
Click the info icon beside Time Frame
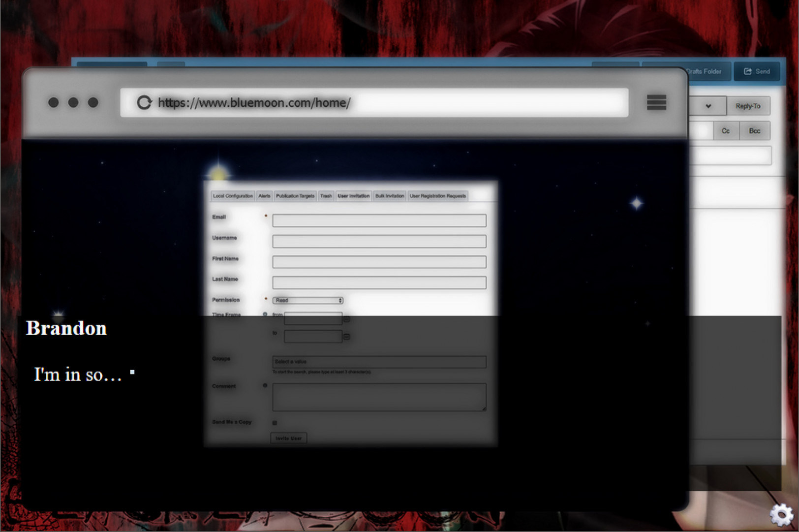click(265, 314)
